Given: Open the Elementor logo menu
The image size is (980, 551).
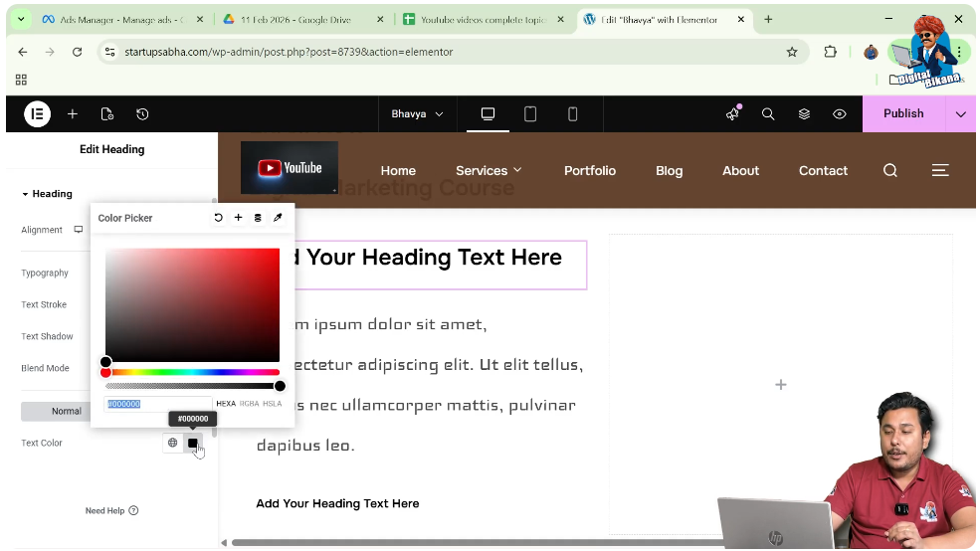Looking at the screenshot, I should pyautogui.click(x=37, y=113).
